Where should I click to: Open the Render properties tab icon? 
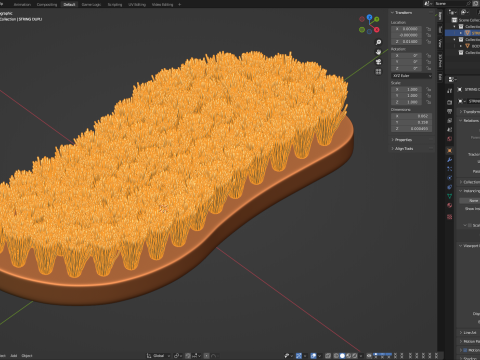tap(450, 102)
